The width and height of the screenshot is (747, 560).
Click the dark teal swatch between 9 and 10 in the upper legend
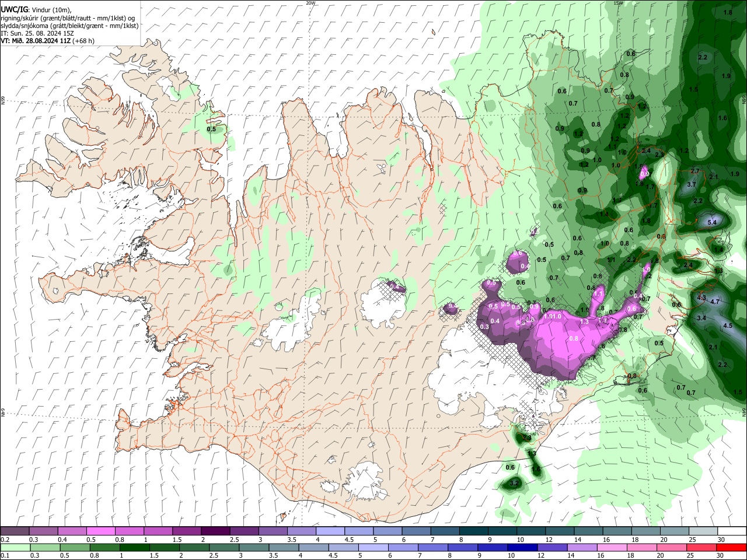[502, 531]
